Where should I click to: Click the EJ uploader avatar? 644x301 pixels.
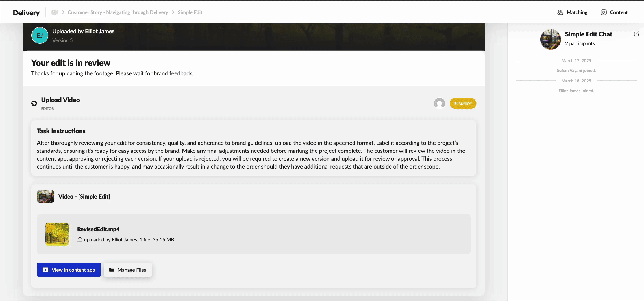[x=40, y=35]
